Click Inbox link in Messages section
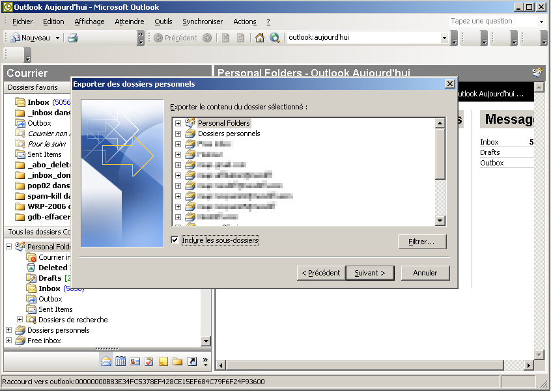551x392 pixels. [x=489, y=142]
